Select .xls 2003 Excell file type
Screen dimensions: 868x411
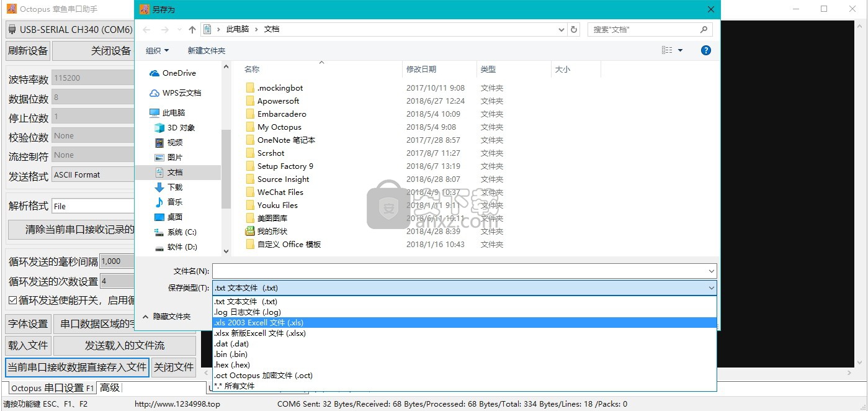[x=465, y=323]
